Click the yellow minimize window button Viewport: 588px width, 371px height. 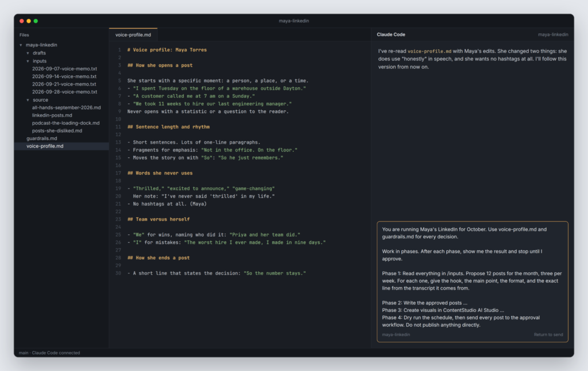click(29, 21)
